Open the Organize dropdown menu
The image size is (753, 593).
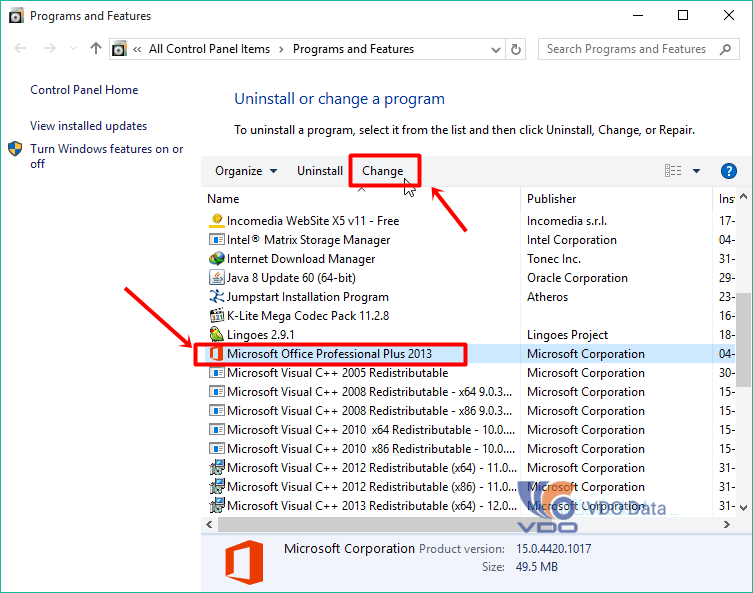pos(246,171)
